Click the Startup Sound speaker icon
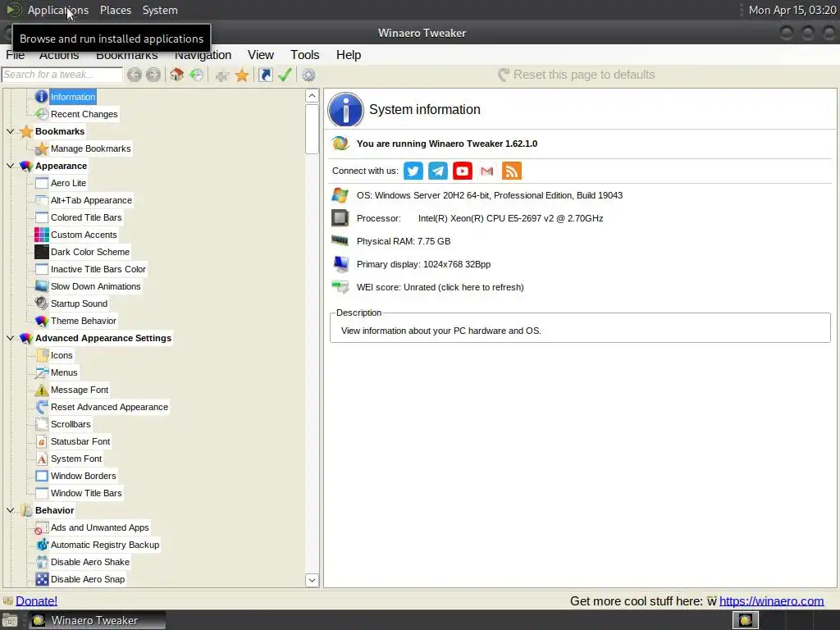Image resolution: width=840 pixels, height=630 pixels. pos(42,304)
